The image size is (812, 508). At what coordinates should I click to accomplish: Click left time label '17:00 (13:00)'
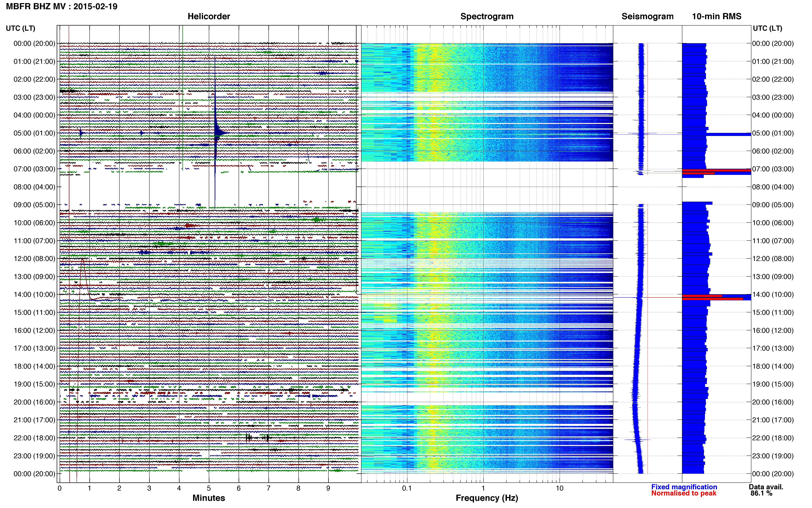pyautogui.click(x=34, y=348)
